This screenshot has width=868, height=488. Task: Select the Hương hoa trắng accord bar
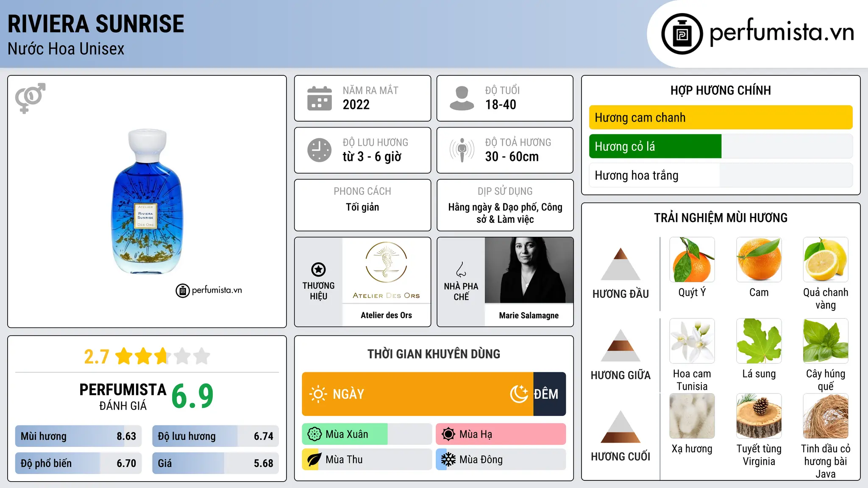721,175
